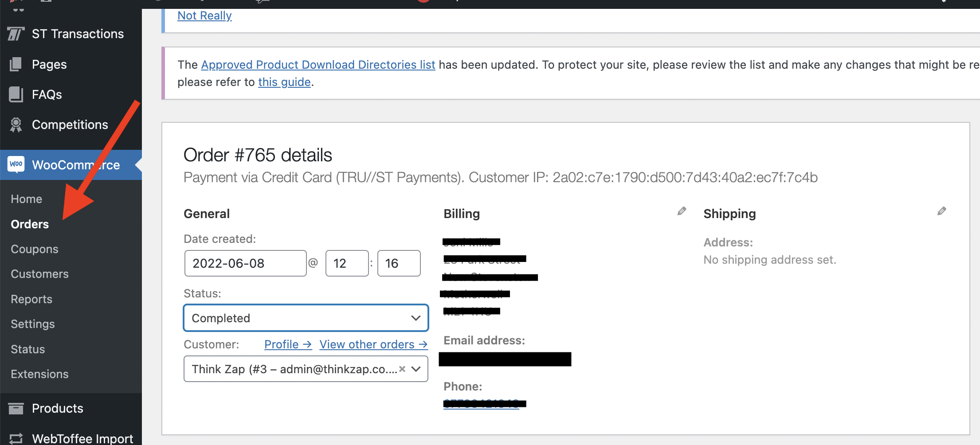Image resolution: width=980 pixels, height=445 pixels.
Task: Open View other orders link
Action: coord(373,344)
